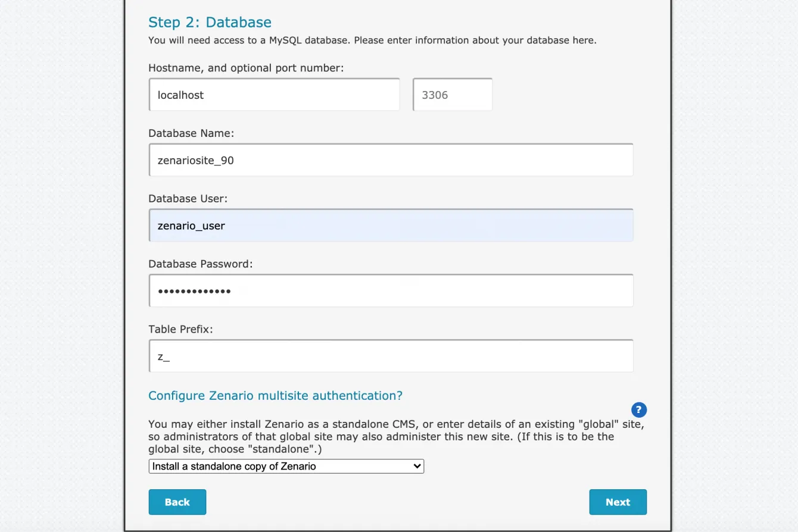Click the Next button
Viewport: 798px width, 532px height.
coord(618,502)
